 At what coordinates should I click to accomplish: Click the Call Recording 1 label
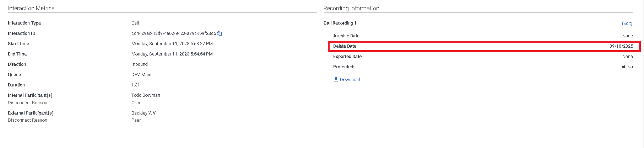pos(340,23)
